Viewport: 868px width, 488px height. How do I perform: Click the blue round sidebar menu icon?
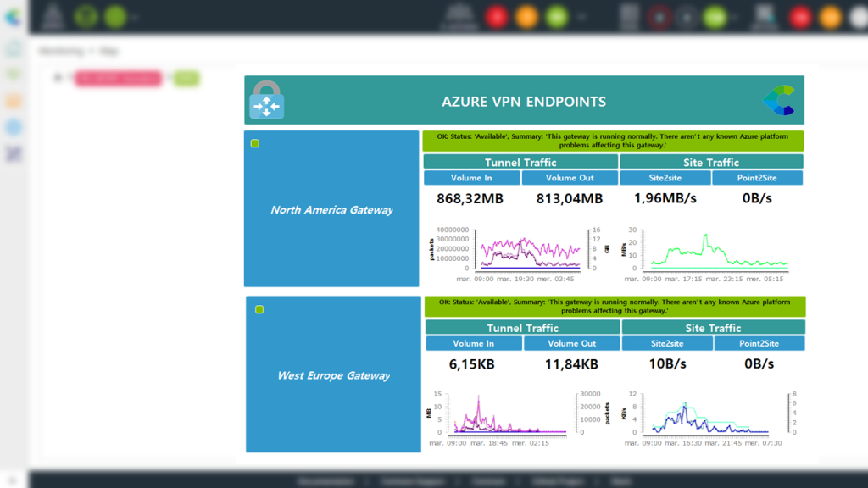coord(14,127)
